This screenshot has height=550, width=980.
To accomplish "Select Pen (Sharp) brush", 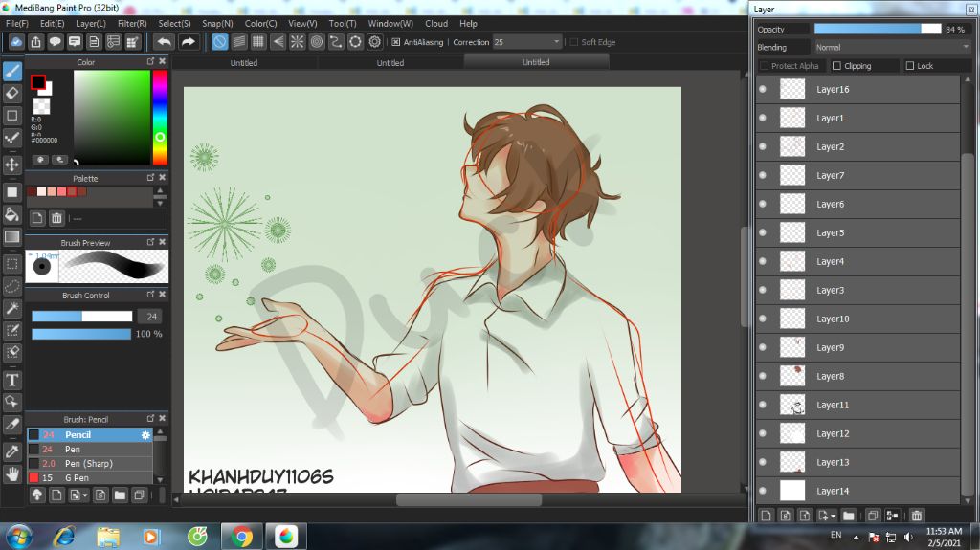I will pyautogui.click(x=89, y=464).
